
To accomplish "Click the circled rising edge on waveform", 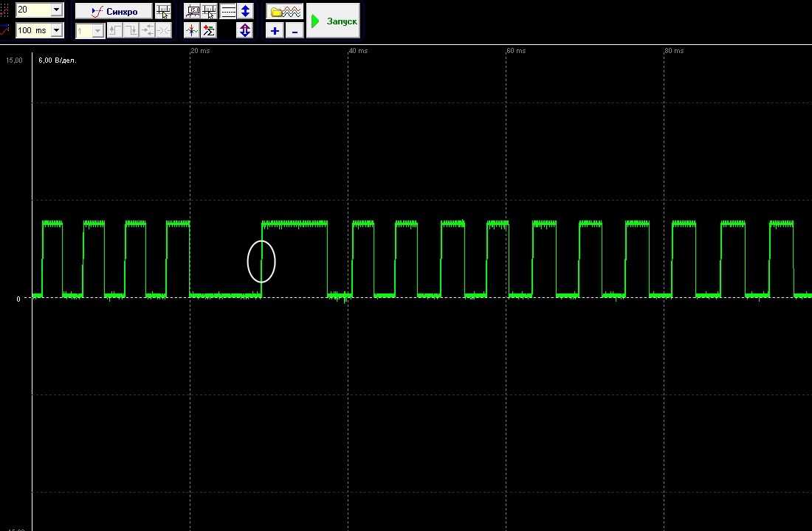I will [261, 262].
